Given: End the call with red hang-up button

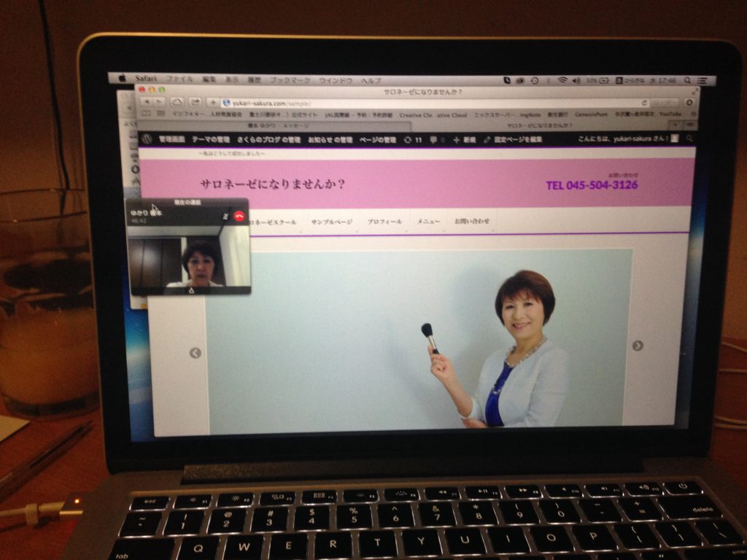Looking at the screenshot, I should click(239, 216).
